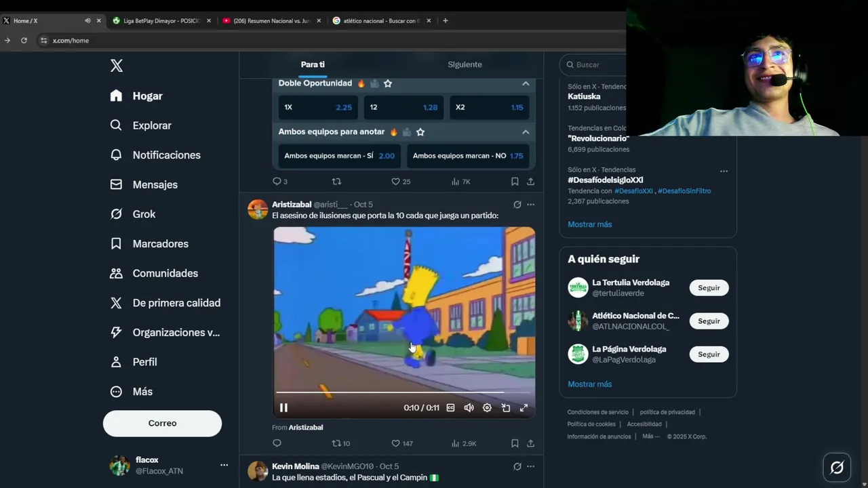Collapse the Doble Oportunidad section
The height and width of the screenshot is (488, 868).
(526, 83)
